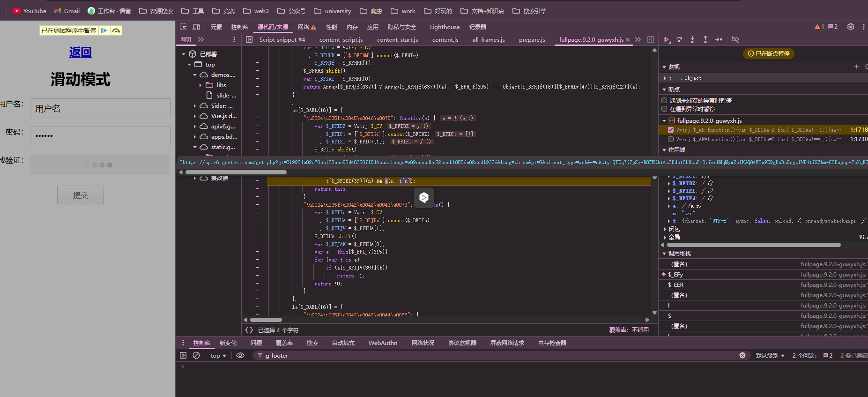This screenshot has height=397, width=868.
Task: Resume script execution in debugger toolbar
Action: pos(666,40)
